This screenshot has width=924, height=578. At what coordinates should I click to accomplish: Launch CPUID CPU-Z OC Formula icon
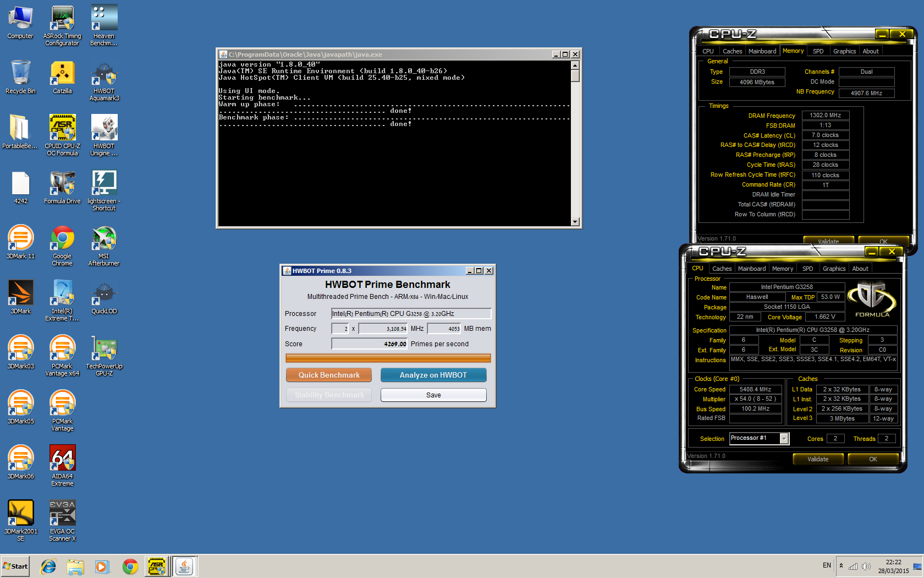[62, 135]
